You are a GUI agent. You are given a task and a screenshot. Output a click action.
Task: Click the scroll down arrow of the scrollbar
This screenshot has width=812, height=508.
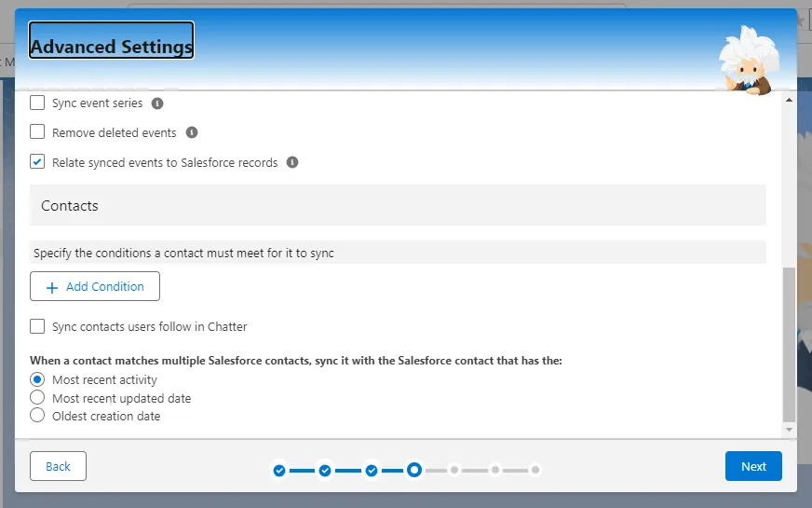coord(790,430)
